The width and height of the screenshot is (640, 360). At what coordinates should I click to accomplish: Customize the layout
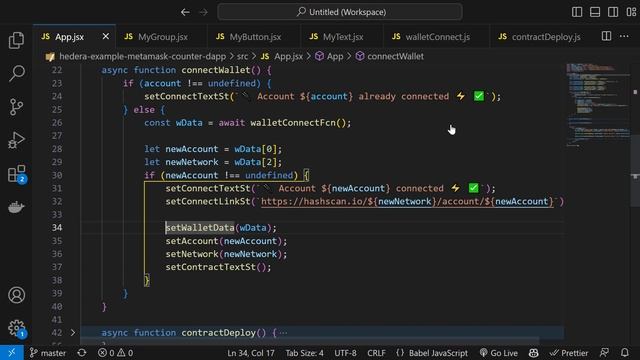pos(631,12)
